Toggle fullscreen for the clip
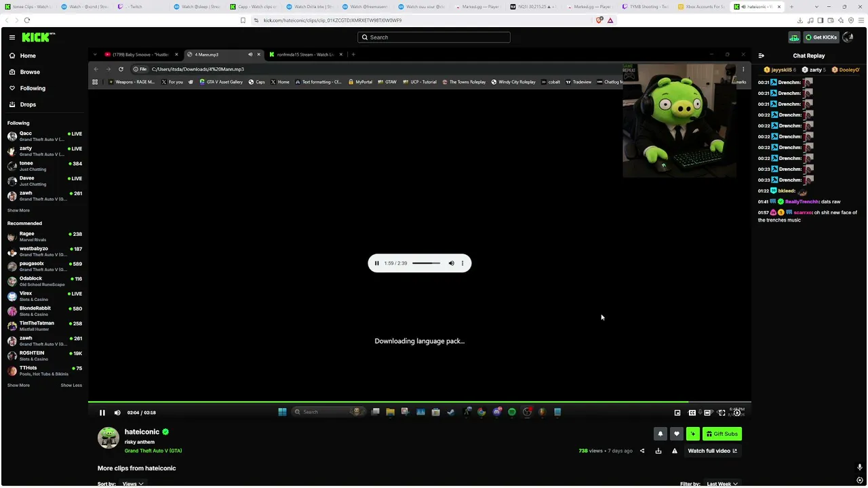This screenshot has width=868, height=488. coord(722,413)
